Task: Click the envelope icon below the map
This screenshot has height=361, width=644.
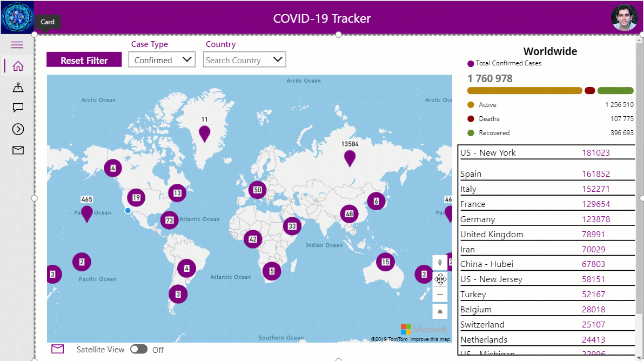Action: coord(58,349)
